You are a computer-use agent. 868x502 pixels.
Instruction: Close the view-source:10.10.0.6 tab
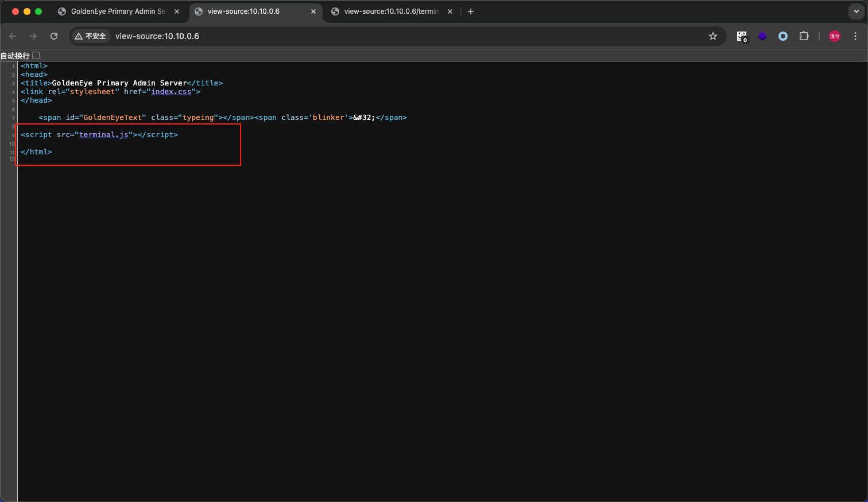point(313,11)
